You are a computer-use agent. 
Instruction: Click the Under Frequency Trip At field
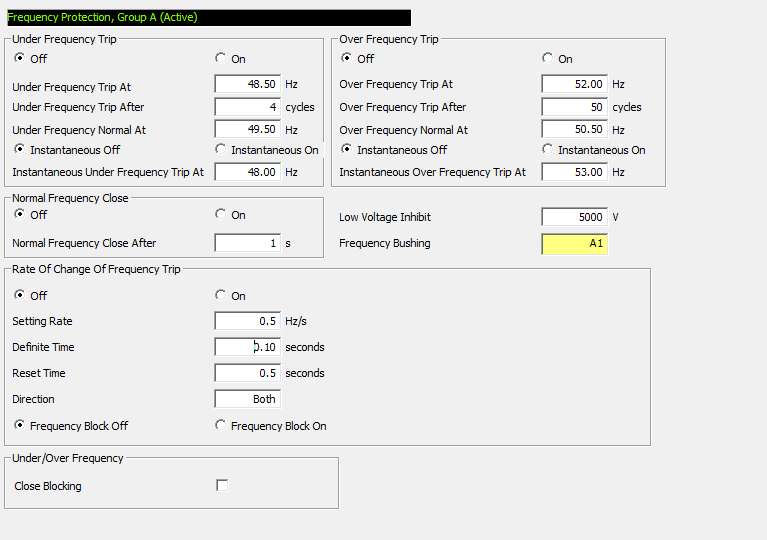pos(247,85)
